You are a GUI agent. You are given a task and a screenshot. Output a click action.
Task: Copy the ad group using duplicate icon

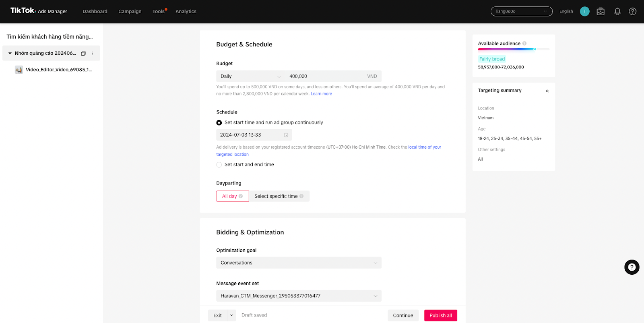point(83,54)
